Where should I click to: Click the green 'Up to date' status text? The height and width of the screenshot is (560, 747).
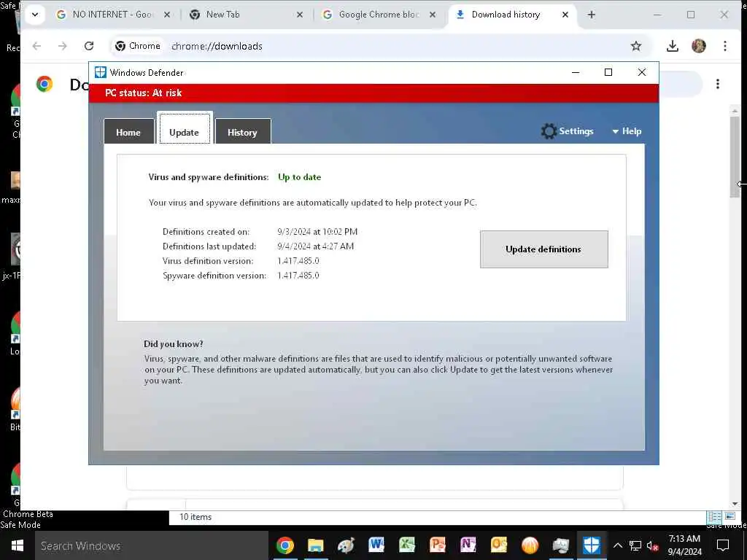tap(300, 177)
